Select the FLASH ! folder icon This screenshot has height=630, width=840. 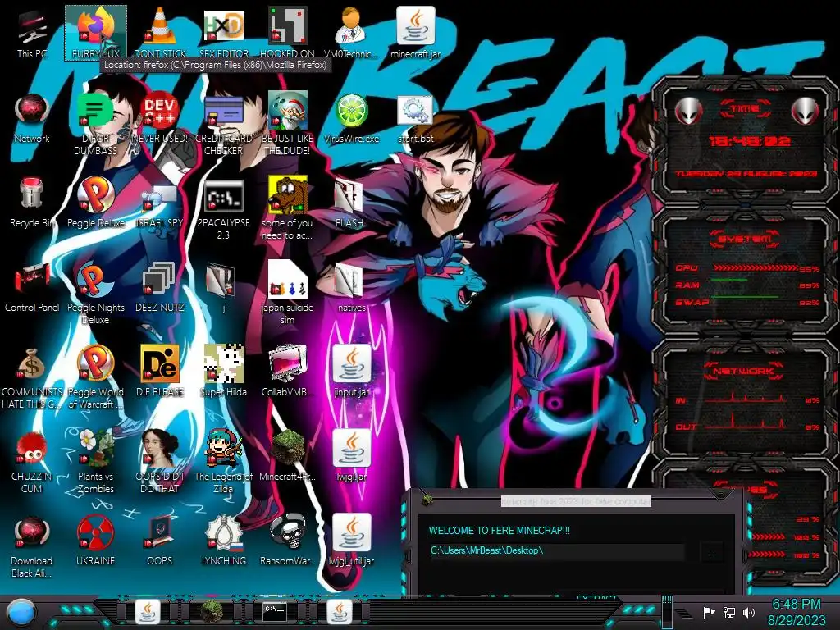[x=351, y=203]
